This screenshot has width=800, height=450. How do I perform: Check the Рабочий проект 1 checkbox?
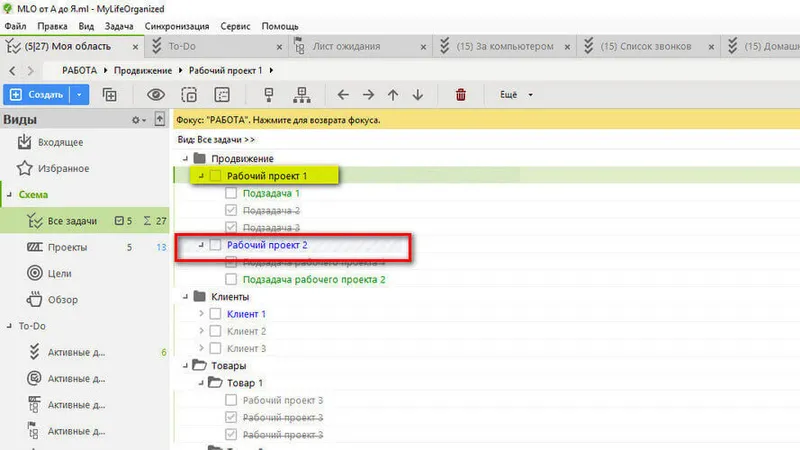pyautogui.click(x=216, y=176)
